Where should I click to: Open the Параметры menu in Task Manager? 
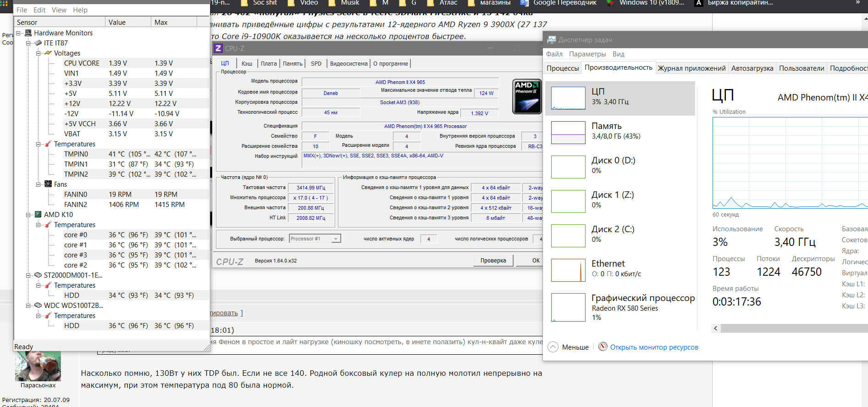(x=587, y=54)
